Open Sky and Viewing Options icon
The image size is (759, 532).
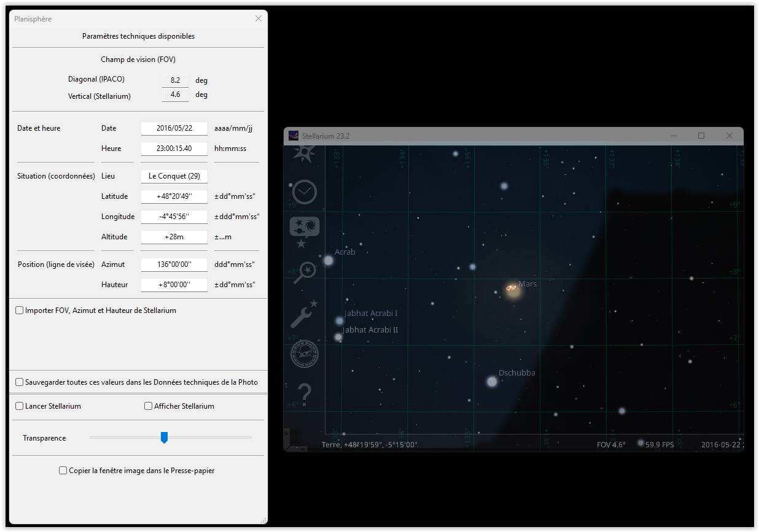point(304,231)
